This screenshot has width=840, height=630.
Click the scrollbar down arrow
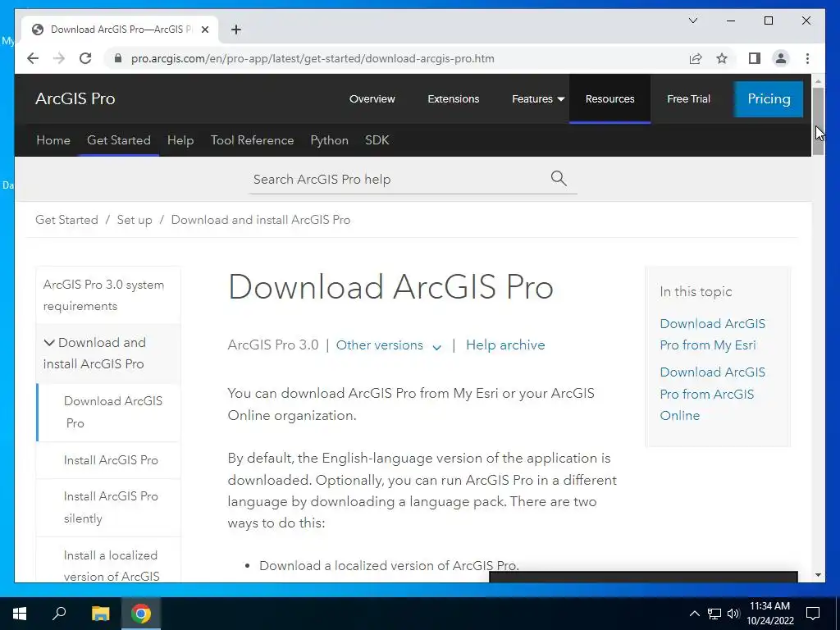tap(818, 575)
